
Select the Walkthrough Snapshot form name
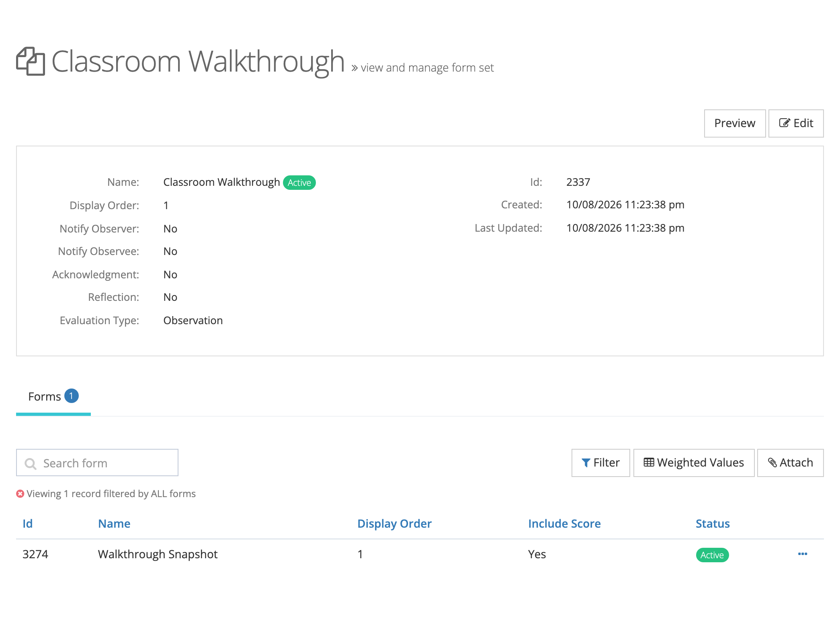[x=158, y=554]
